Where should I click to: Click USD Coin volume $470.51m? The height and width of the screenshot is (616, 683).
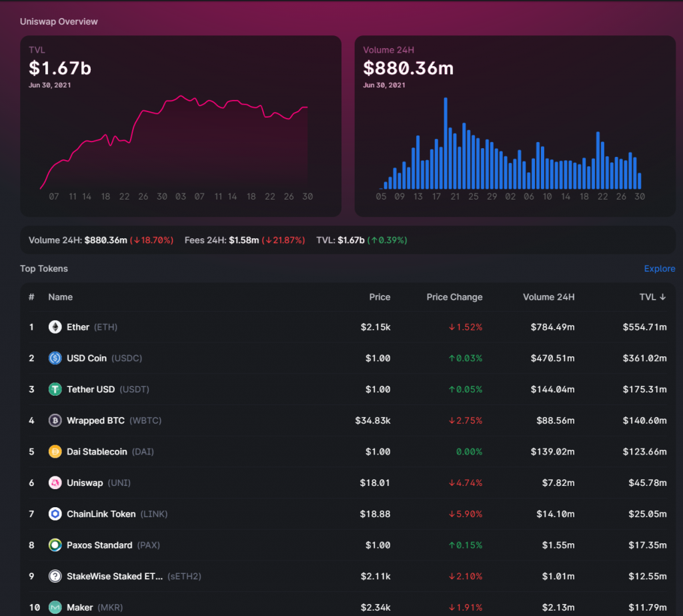click(x=552, y=358)
